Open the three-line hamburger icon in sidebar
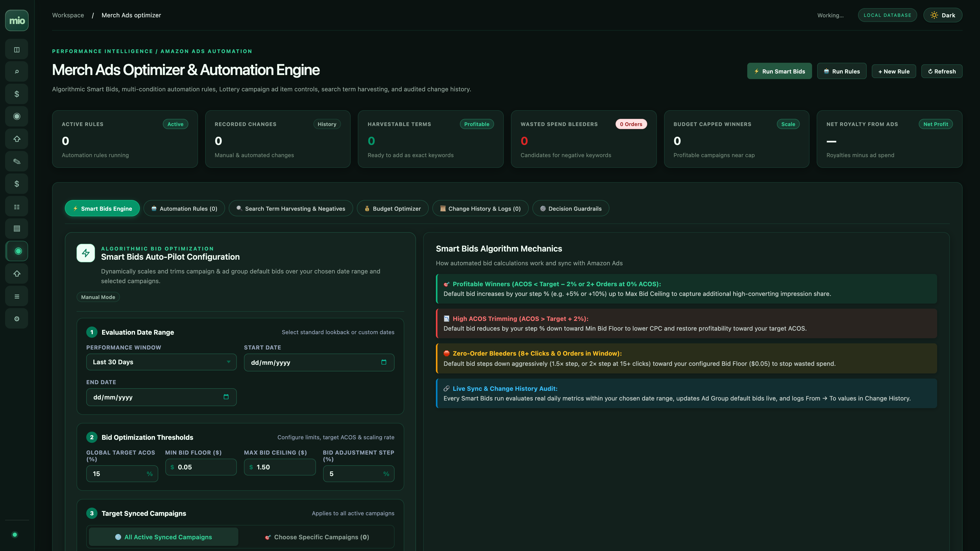This screenshot has width=980, height=551. (x=17, y=296)
